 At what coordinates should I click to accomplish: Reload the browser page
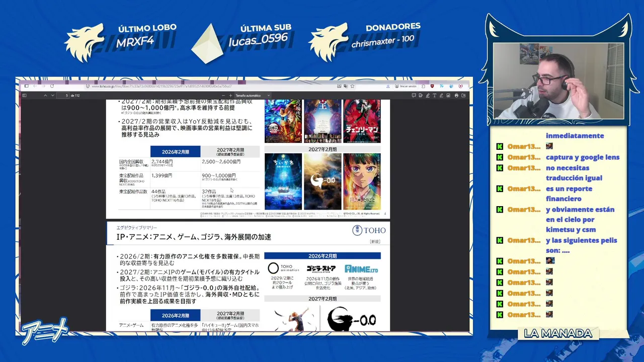click(52, 86)
